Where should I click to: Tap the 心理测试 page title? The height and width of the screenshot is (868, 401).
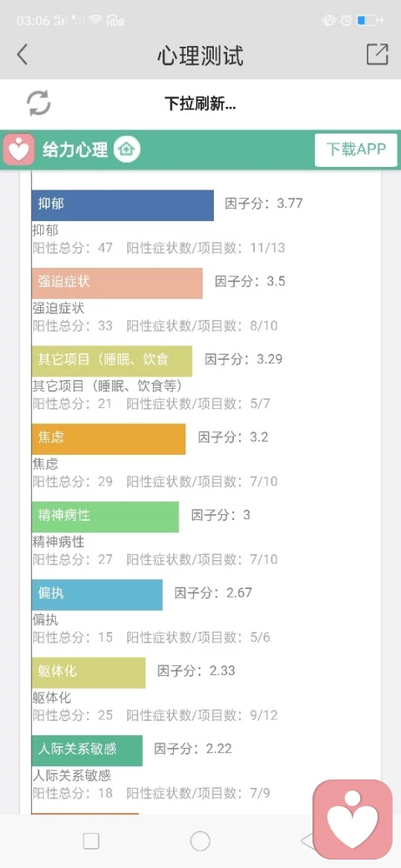(200, 55)
